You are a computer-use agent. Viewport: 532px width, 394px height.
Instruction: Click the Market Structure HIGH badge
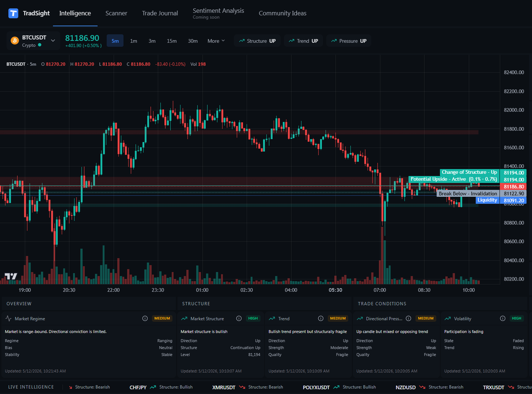[x=253, y=318]
